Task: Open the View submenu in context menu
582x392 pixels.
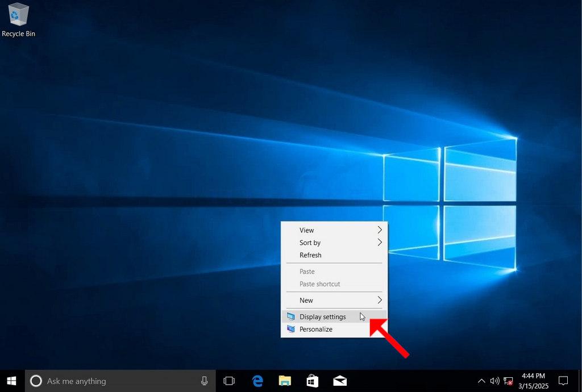Action: (334, 230)
